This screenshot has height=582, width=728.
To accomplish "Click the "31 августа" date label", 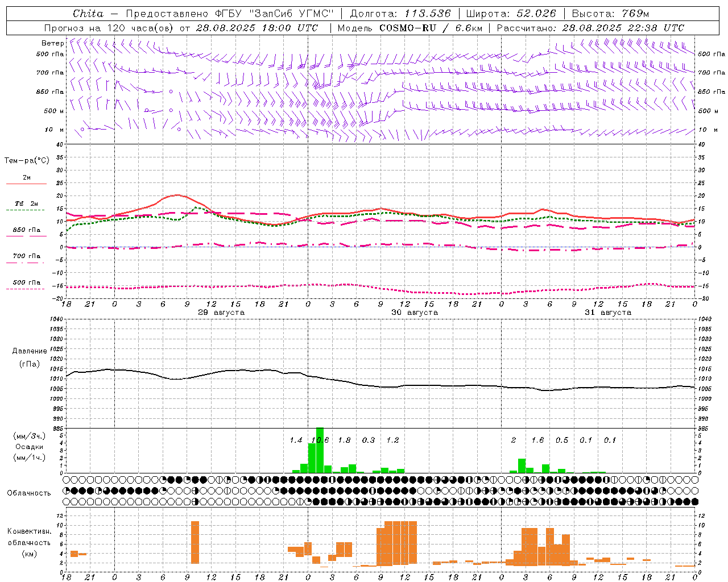I will click(x=608, y=313).
